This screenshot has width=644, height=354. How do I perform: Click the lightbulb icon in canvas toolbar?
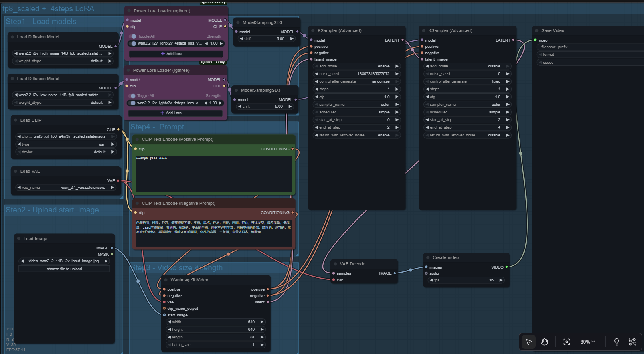tap(616, 342)
